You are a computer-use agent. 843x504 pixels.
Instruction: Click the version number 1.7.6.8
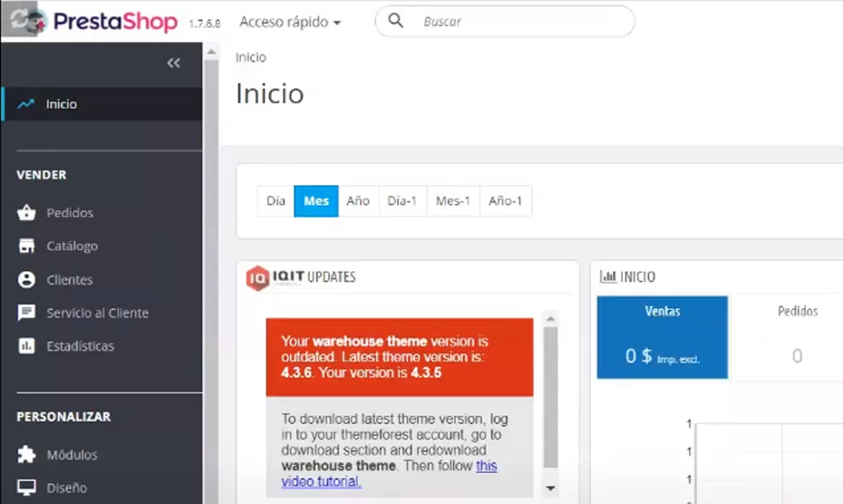(x=204, y=24)
